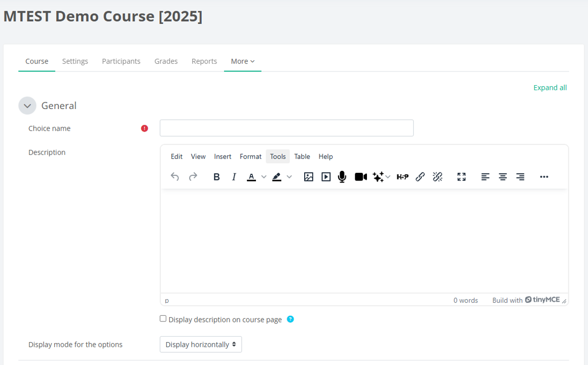Screen dimensions: 588x365
Task: Open the H5P content icon
Action: 402,177
